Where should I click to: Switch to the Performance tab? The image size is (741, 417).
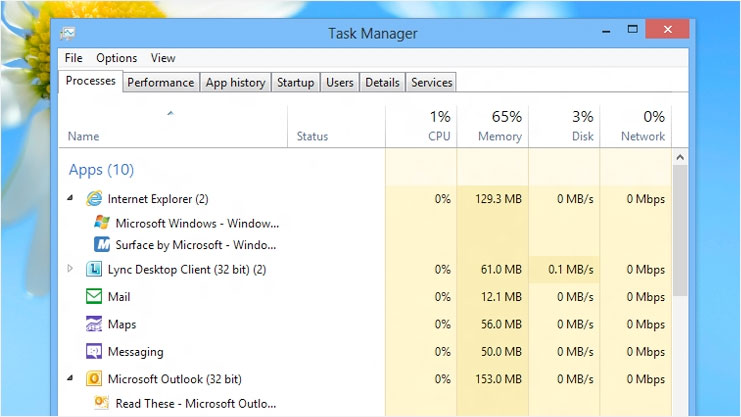(x=161, y=82)
